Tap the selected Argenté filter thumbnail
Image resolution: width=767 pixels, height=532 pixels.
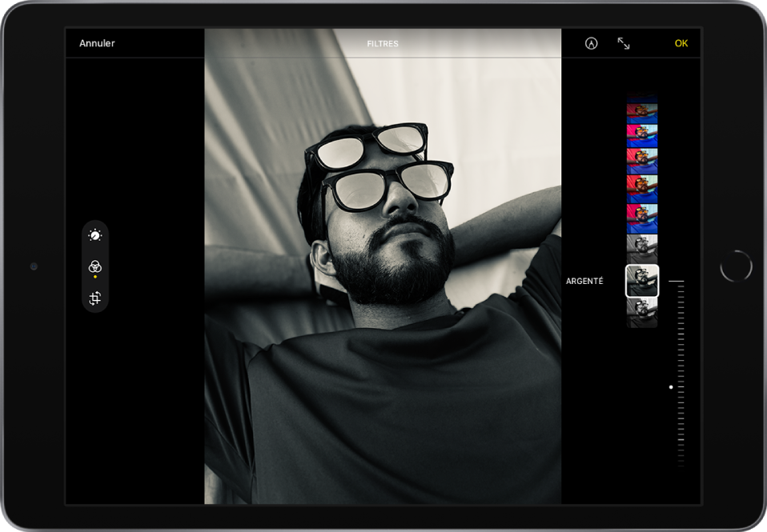(x=642, y=281)
